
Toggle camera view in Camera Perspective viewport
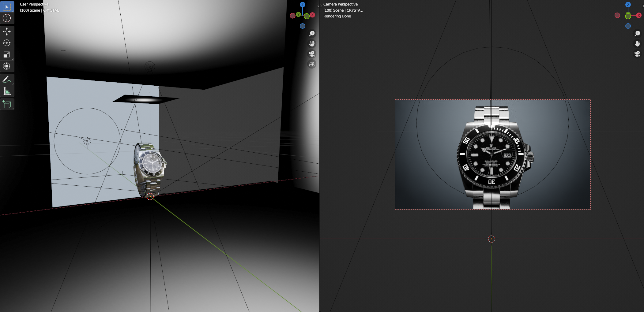pos(637,54)
